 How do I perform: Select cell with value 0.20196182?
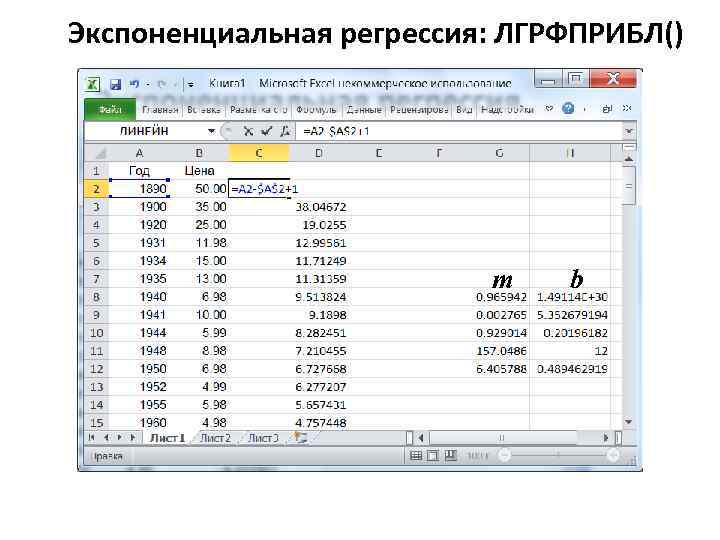[x=570, y=333]
